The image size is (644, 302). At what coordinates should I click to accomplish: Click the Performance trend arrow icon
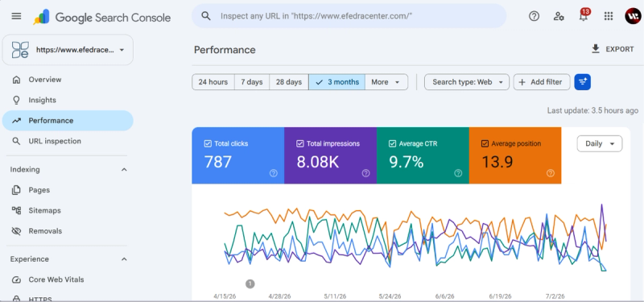point(16,121)
